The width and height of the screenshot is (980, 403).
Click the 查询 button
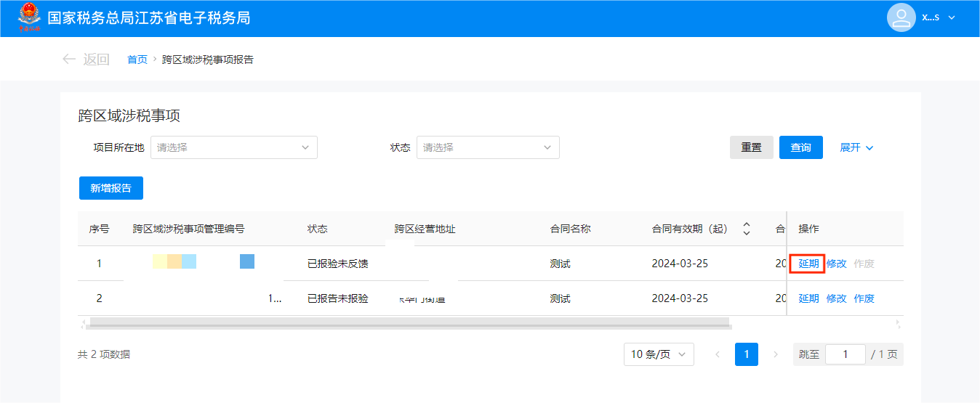click(x=800, y=147)
